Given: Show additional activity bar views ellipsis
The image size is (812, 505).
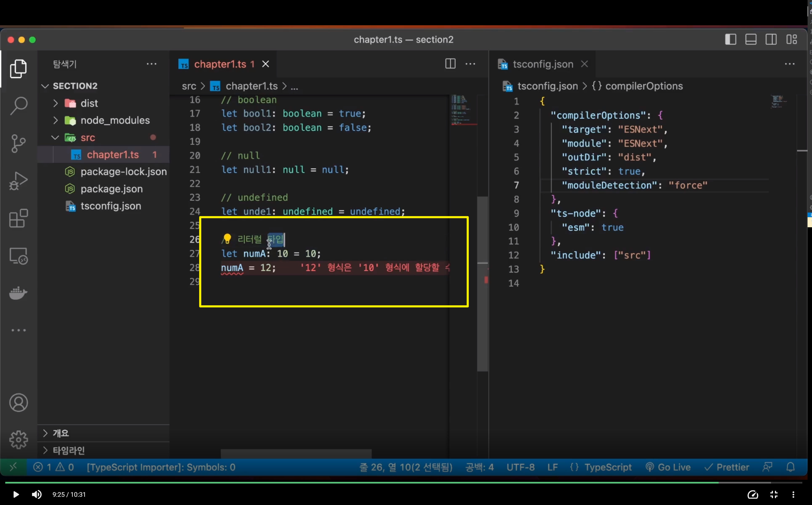Looking at the screenshot, I should (18, 330).
